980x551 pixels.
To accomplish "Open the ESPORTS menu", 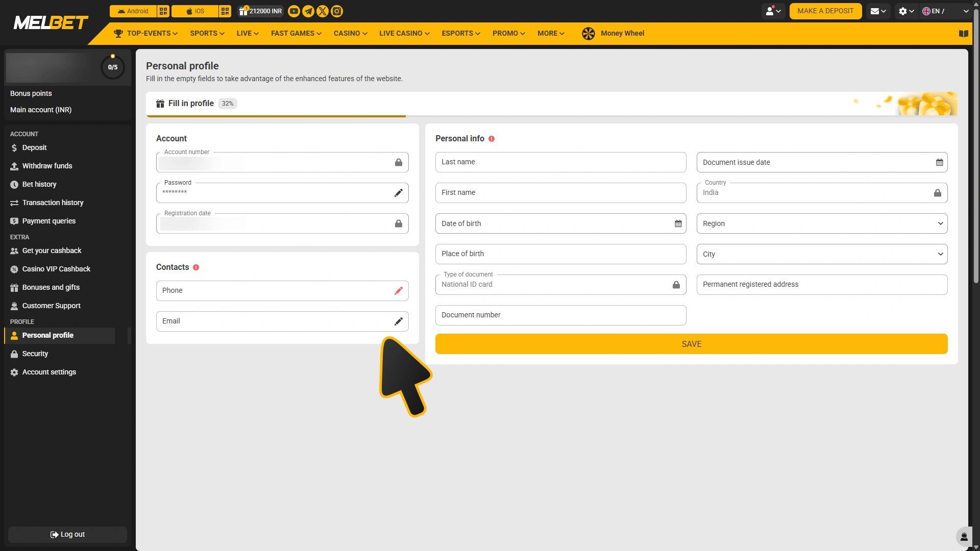I will (461, 34).
